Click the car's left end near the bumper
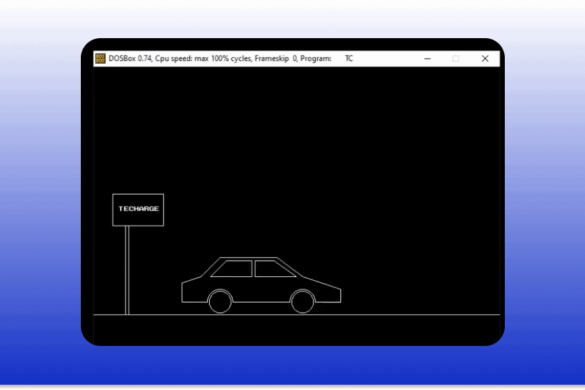This screenshot has width=585, height=390. click(186, 292)
